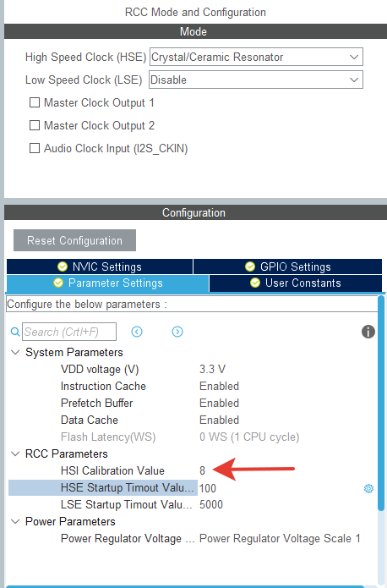387x588 pixels.
Task: Click the NVIC Settings green check icon
Action: click(x=63, y=267)
